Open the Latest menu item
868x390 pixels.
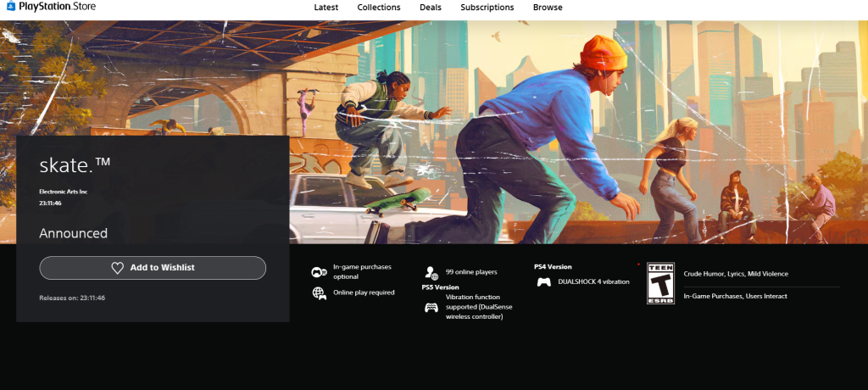[x=326, y=7]
